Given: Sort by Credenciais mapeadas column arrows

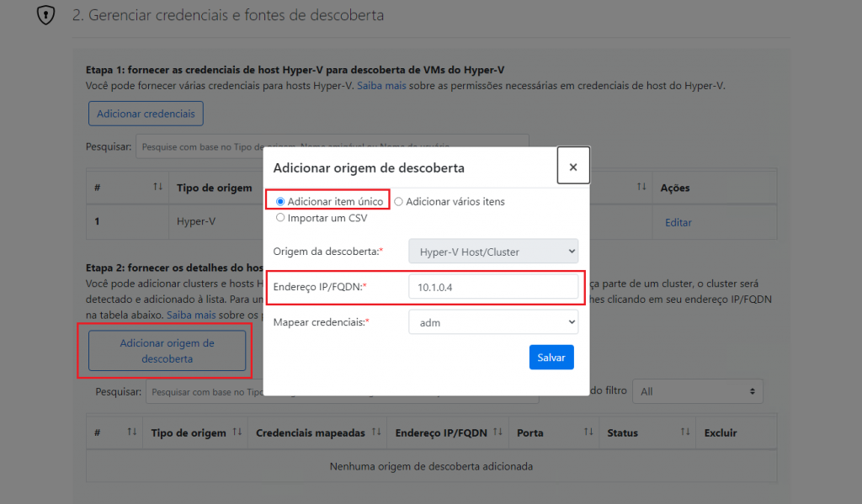Looking at the screenshot, I should [x=376, y=432].
